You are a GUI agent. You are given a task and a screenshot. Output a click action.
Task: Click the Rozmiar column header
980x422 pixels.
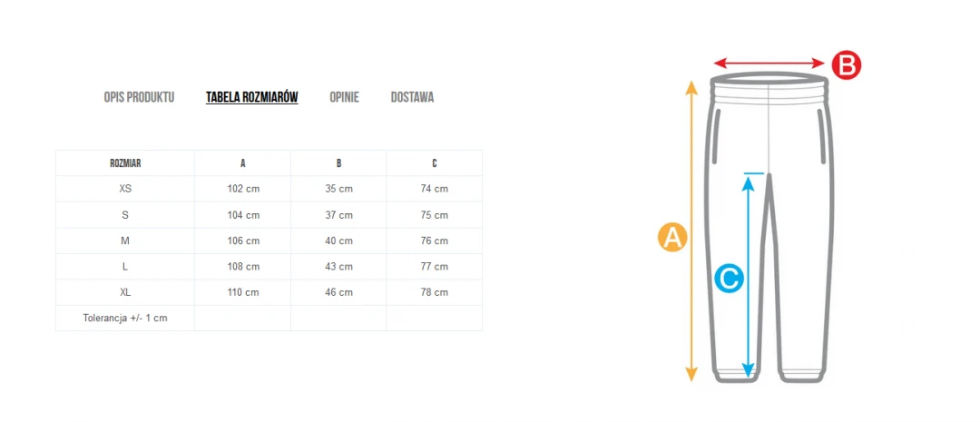click(x=125, y=163)
